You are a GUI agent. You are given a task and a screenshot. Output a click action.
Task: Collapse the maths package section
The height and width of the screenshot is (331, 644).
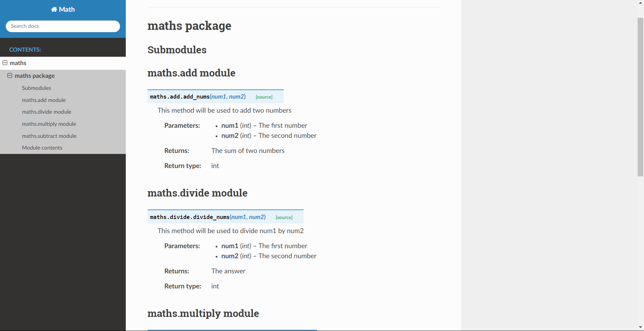click(10, 75)
